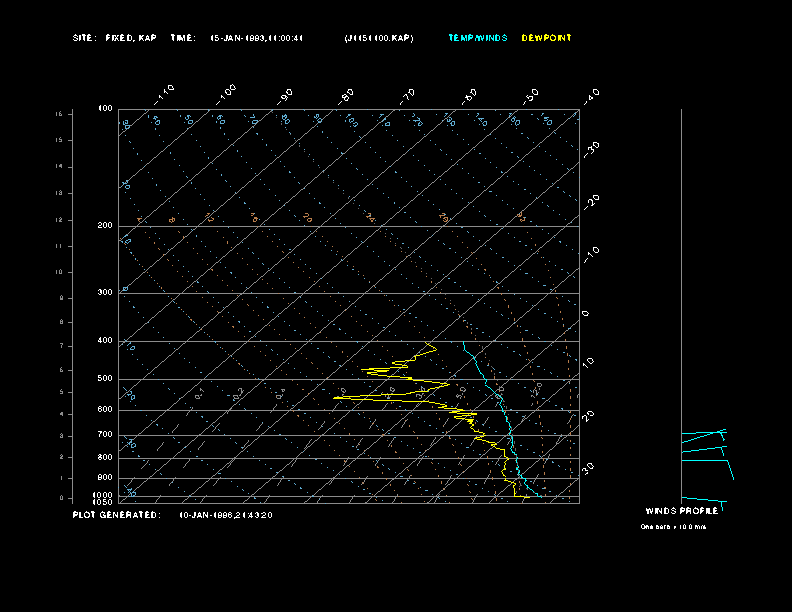Click the yellow DEWPOINT legend label
792x612 pixels.
(546, 38)
